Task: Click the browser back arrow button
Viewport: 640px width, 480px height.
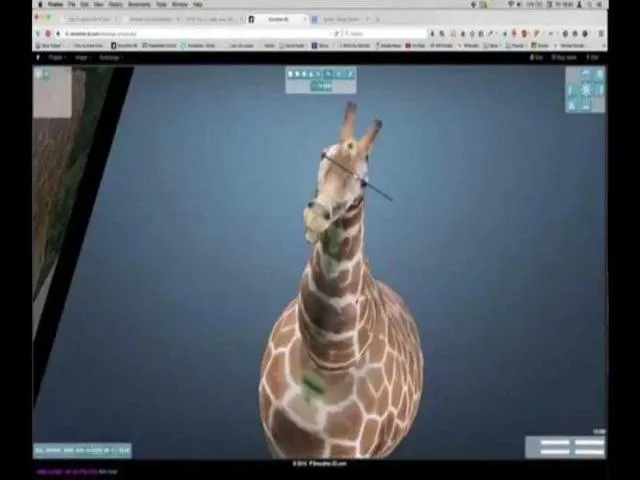Action: (x=39, y=33)
